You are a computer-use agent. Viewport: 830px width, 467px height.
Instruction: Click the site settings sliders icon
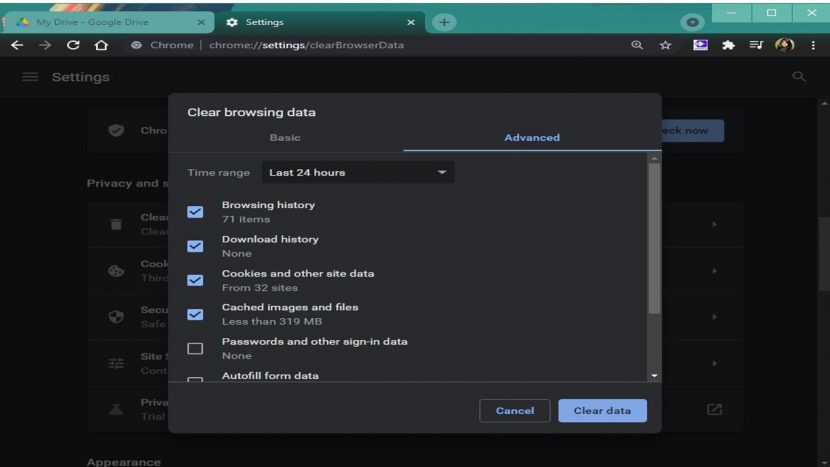116,363
